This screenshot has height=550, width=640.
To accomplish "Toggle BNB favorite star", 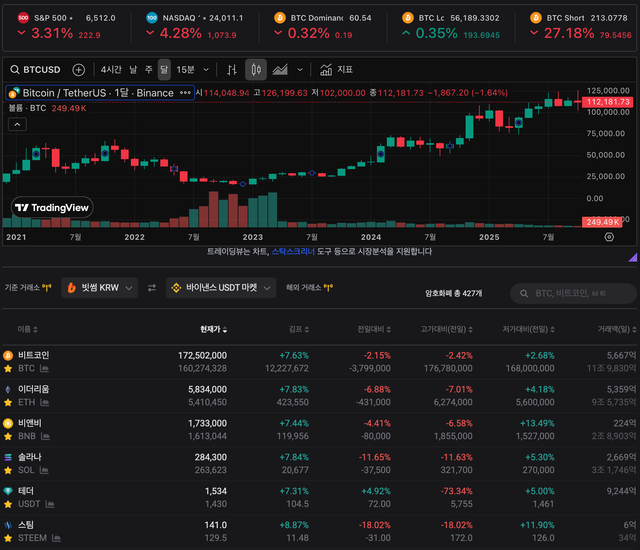I will click(x=8, y=436).
